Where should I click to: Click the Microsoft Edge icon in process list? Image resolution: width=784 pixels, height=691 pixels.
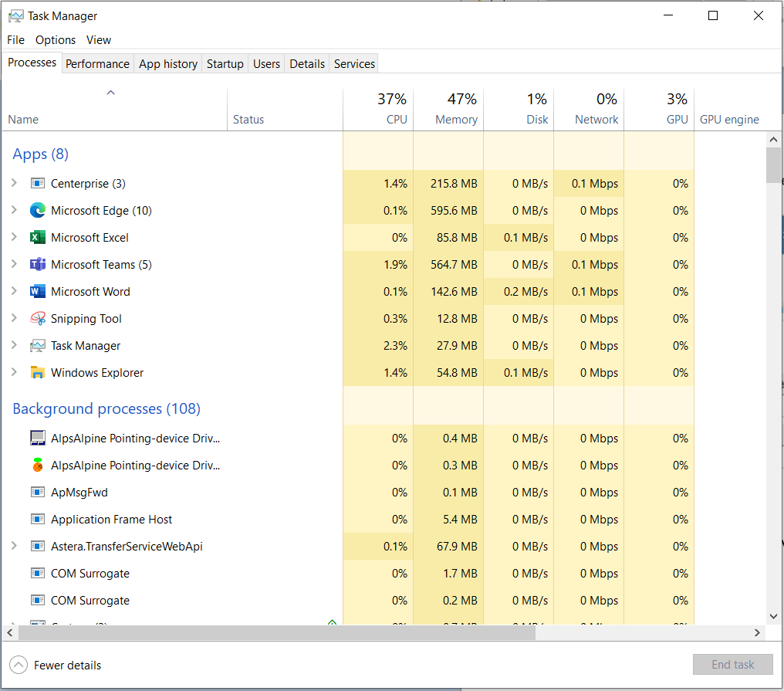coord(37,210)
